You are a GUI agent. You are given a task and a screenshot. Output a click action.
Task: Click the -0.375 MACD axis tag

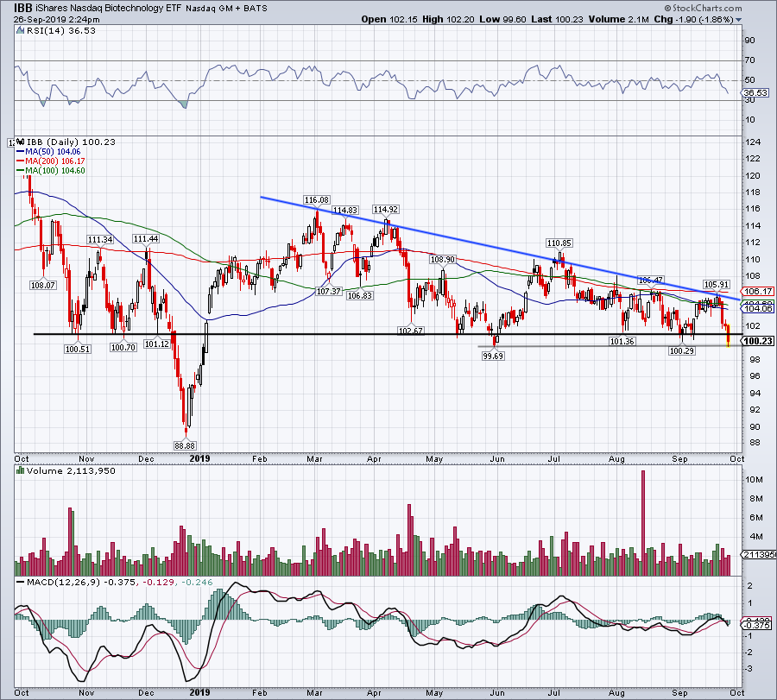(756, 625)
